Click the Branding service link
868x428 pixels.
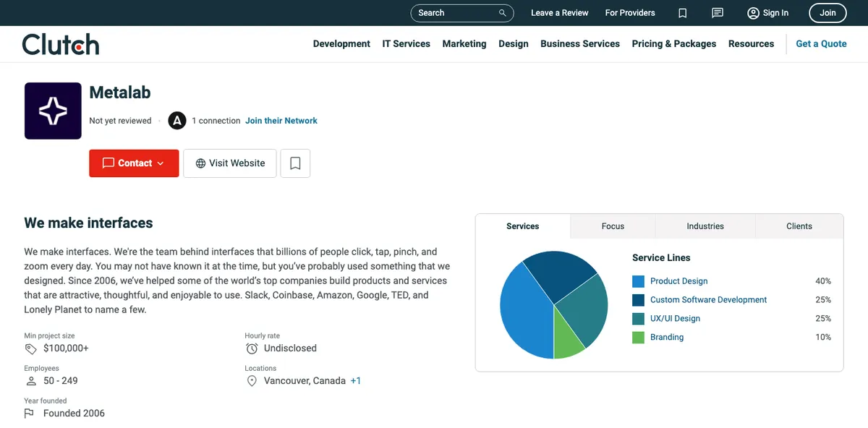coord(667,338)
